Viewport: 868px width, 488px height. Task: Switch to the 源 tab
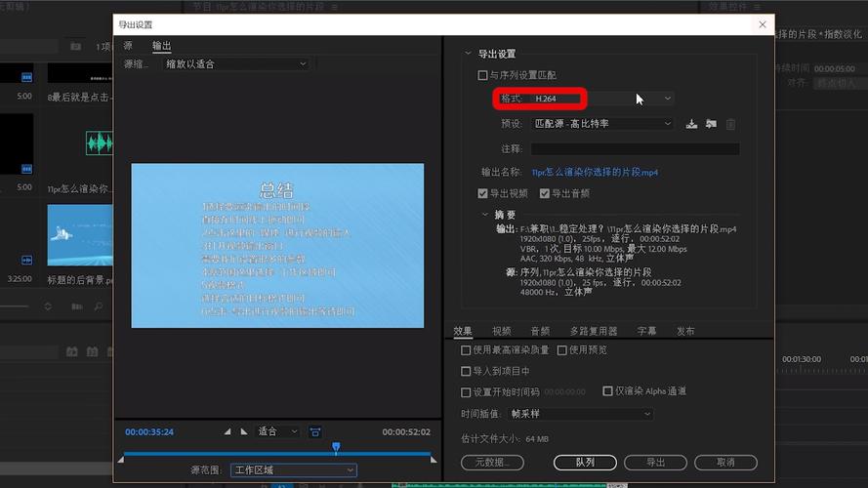point(128,45)
